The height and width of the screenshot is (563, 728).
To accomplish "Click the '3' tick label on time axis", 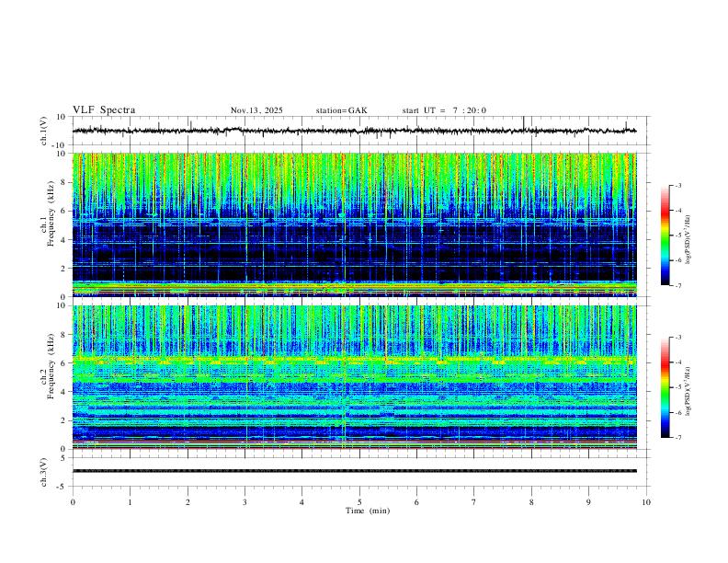I will pos(245,502).
